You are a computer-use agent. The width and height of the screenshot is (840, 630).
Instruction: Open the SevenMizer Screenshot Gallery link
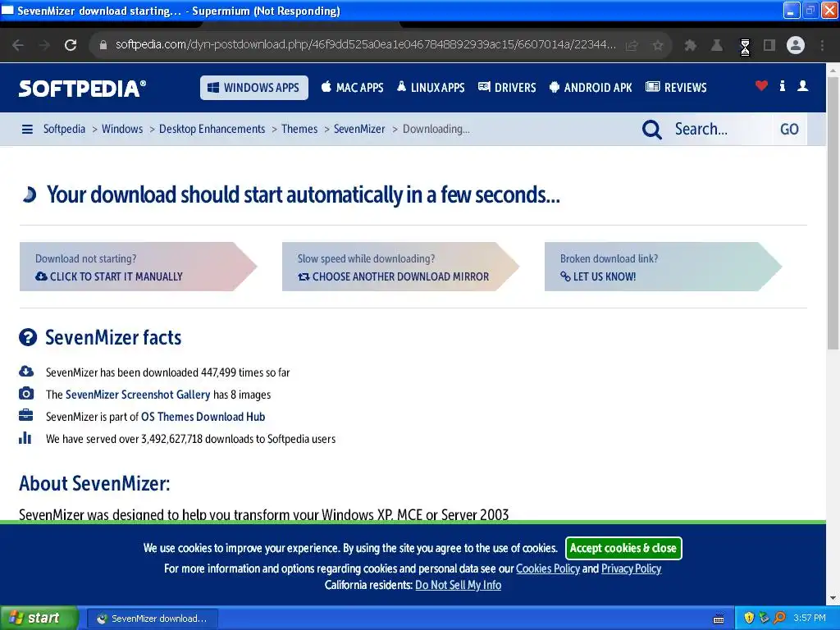click(138, 395)
